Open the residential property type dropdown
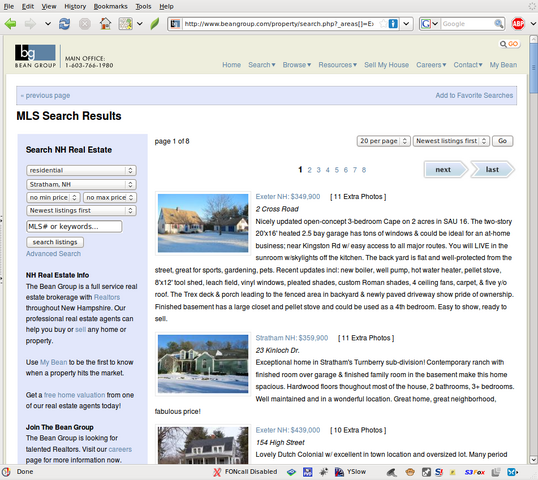538x480 pixels. (81, 171)
